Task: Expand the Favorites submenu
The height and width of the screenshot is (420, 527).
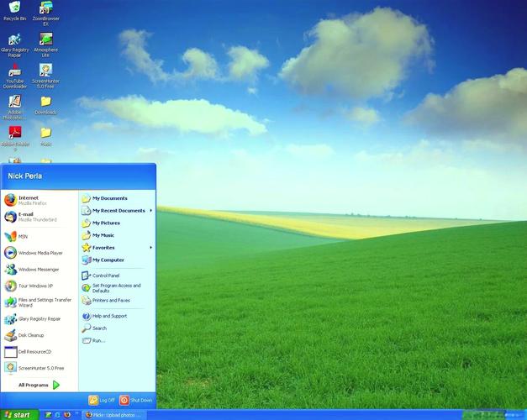Action: tap(118, 248)
